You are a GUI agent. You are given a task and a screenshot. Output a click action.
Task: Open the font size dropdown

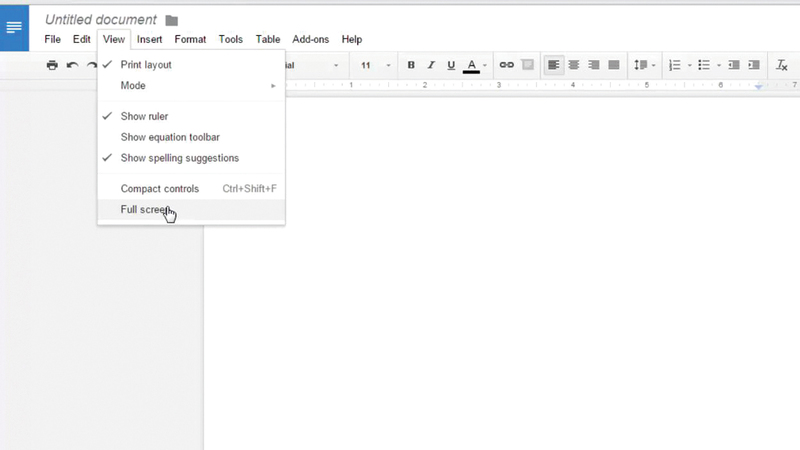(x=371, y=65)
